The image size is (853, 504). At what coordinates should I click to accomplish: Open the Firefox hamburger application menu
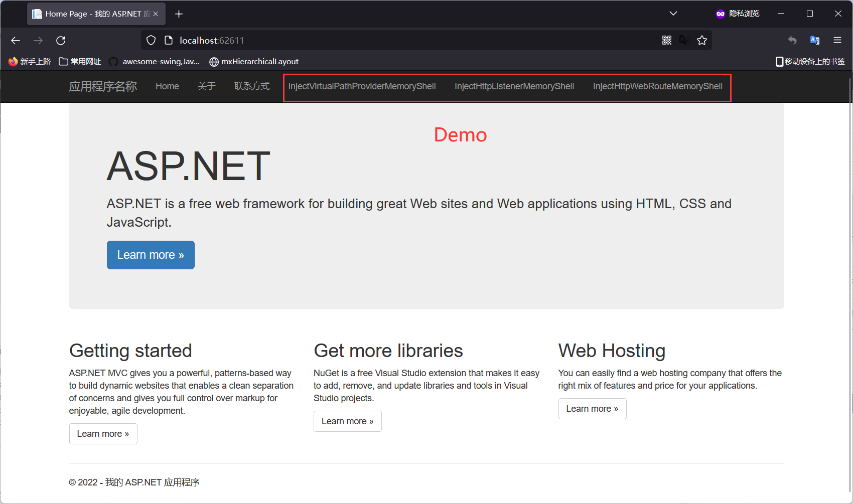tap(837, 41)
